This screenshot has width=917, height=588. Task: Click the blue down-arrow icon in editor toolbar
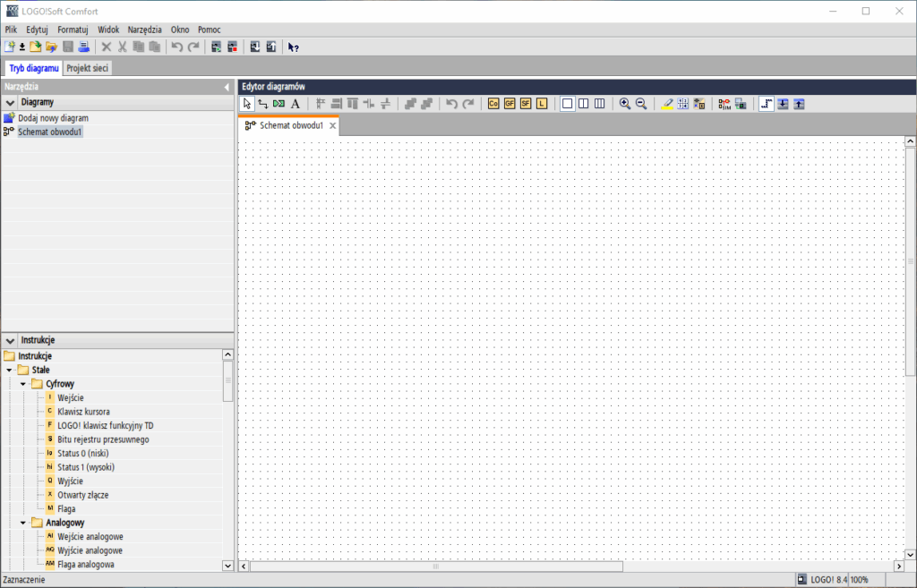coord(783,104)
